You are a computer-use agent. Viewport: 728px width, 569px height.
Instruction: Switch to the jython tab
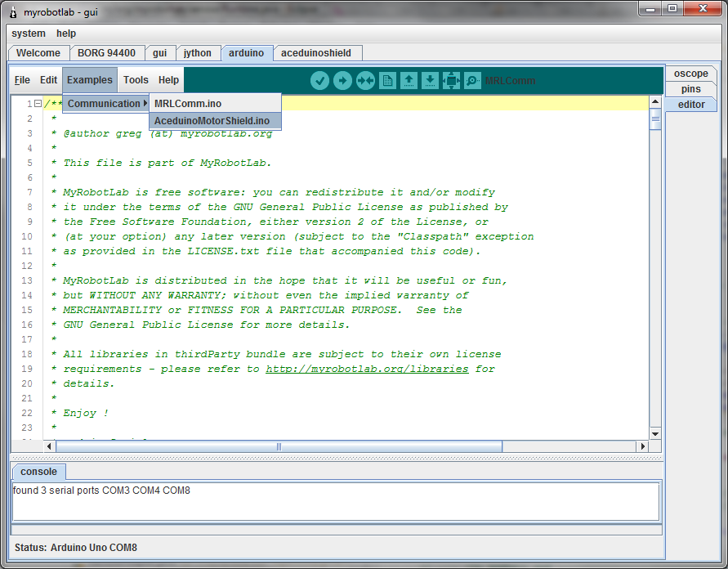pyautogui.click(x=198, y=53)
